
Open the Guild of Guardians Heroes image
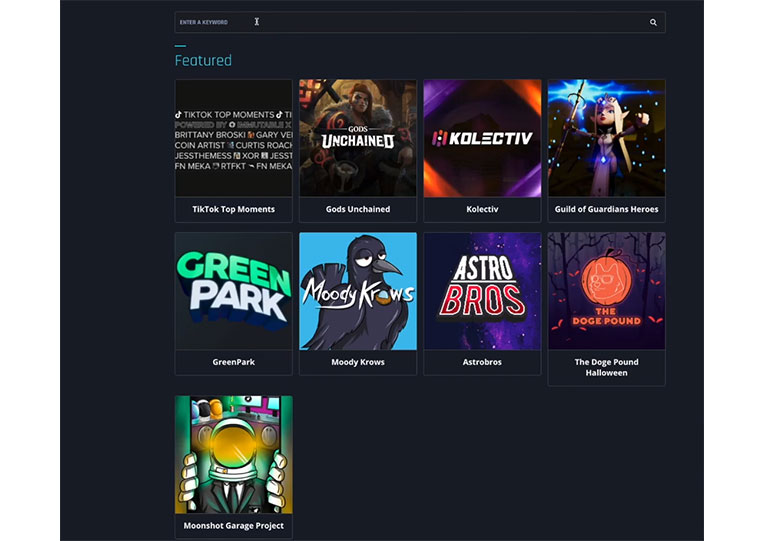(x=606, y=138)
